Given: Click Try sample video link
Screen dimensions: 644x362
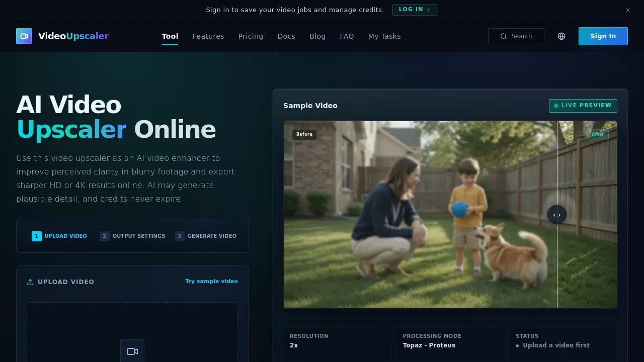Looking at the screenshot, I should coord(211,281).
